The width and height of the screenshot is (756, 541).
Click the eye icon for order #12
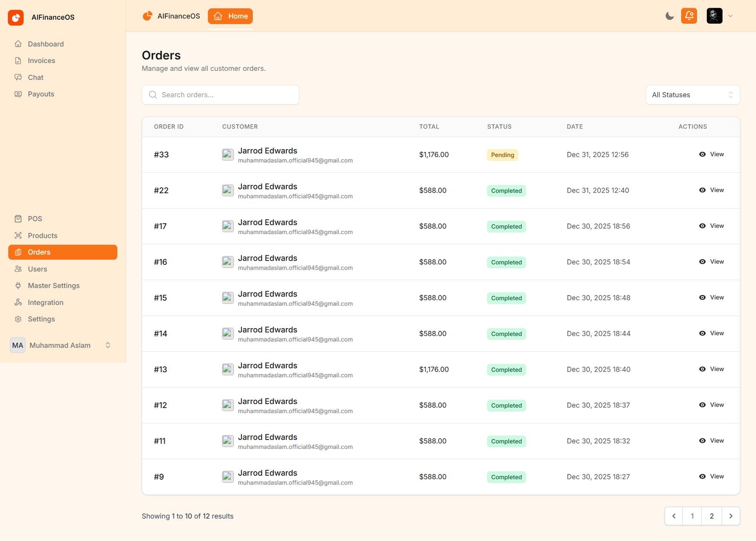[x=703, y=405]
